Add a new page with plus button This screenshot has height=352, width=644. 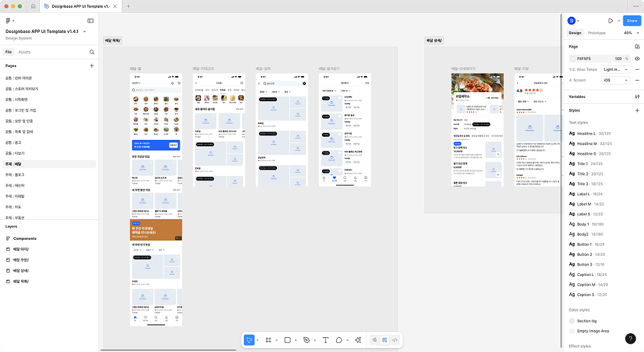[x=91, y=66]
